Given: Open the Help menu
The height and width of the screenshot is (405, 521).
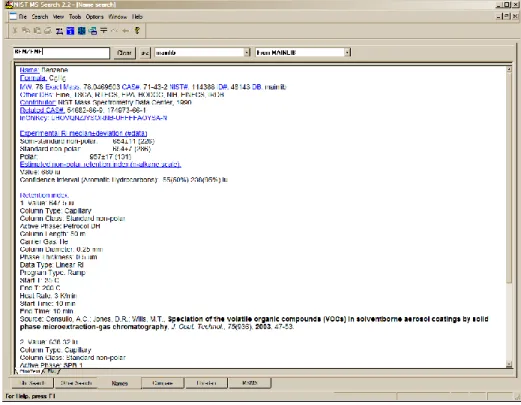Looking at the screenshot, I should (137, 16).
